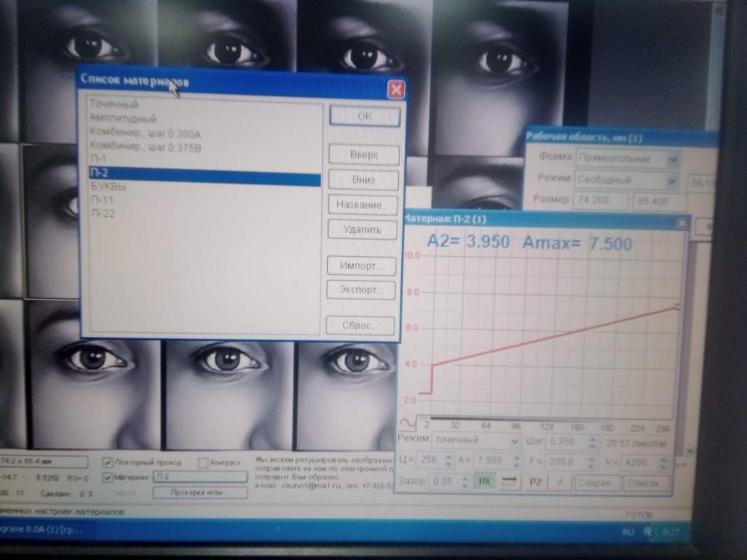
Task: Click the double-arrow direction icon
Action: point(510,482)
